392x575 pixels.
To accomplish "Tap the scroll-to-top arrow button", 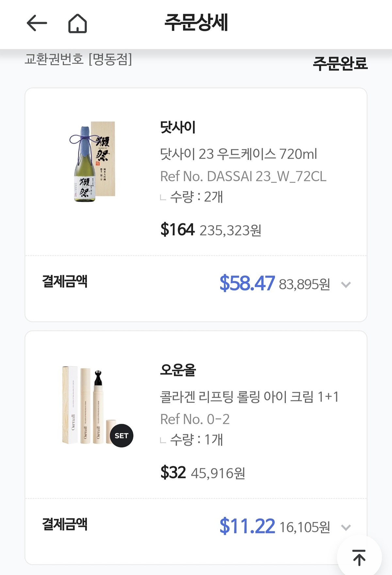I will [359, 557].
